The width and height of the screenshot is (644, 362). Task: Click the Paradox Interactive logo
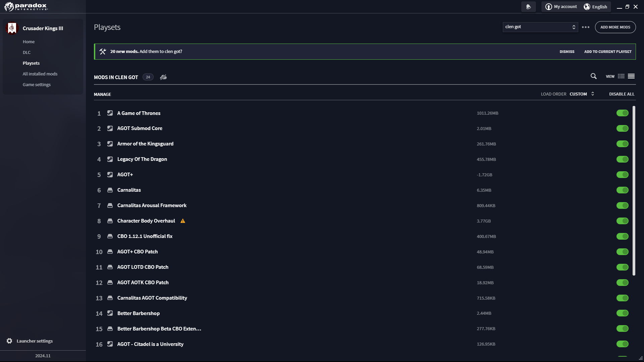click(26, 6)
